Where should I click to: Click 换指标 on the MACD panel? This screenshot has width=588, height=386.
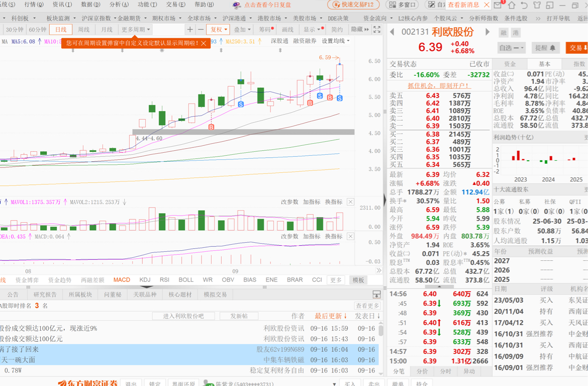[x=333, y=236]
